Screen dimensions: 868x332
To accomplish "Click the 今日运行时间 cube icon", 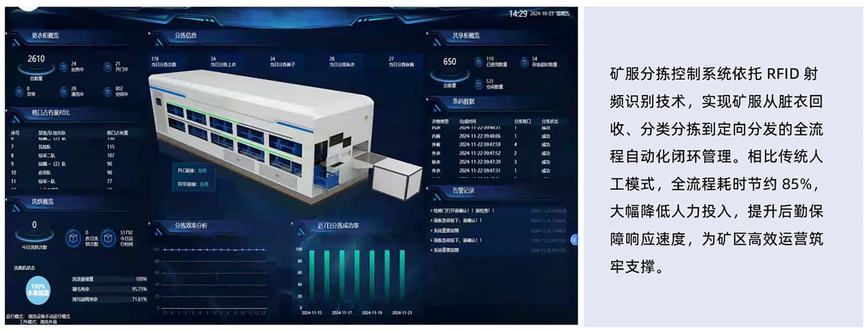I will (109, 239).
